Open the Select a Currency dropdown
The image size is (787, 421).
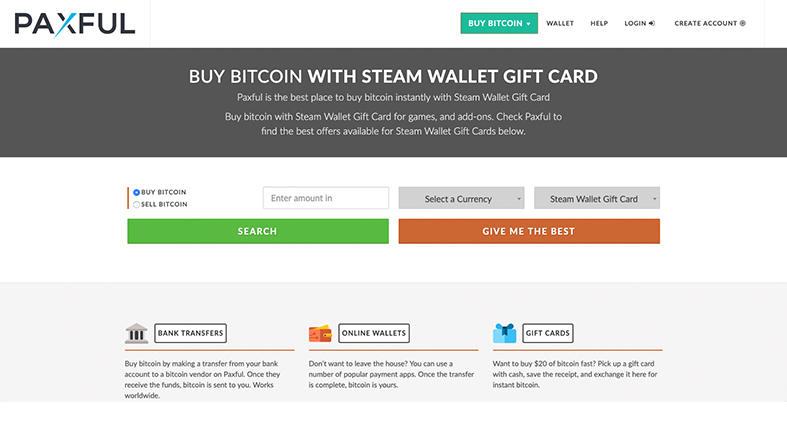tap(461, 198)
